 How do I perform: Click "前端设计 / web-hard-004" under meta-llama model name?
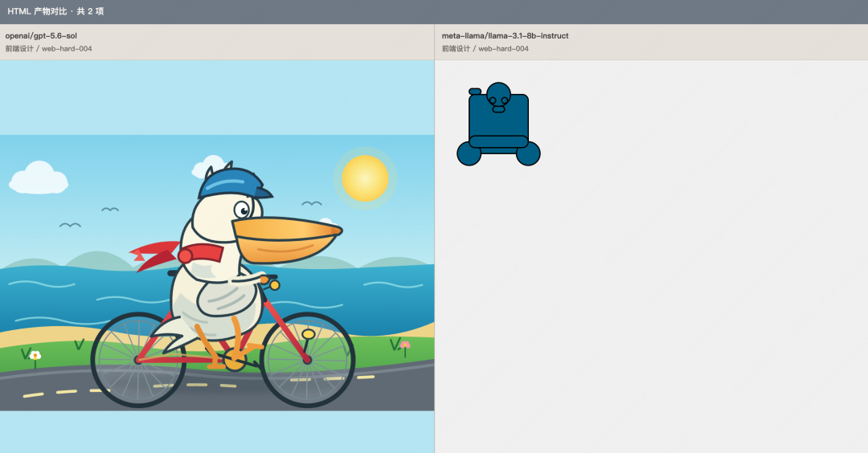tap(485, 49)
